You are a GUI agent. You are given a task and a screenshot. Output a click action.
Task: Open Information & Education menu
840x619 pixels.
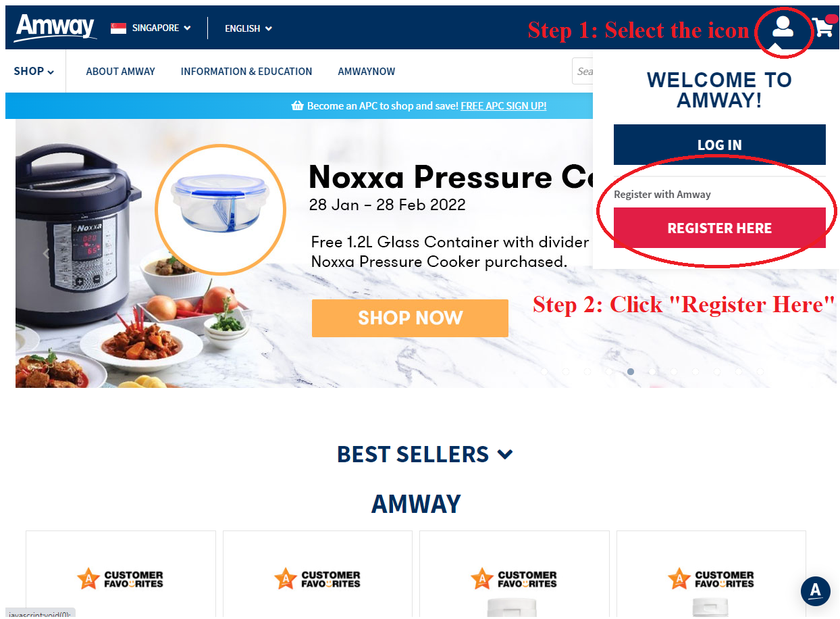pos(246,71)
